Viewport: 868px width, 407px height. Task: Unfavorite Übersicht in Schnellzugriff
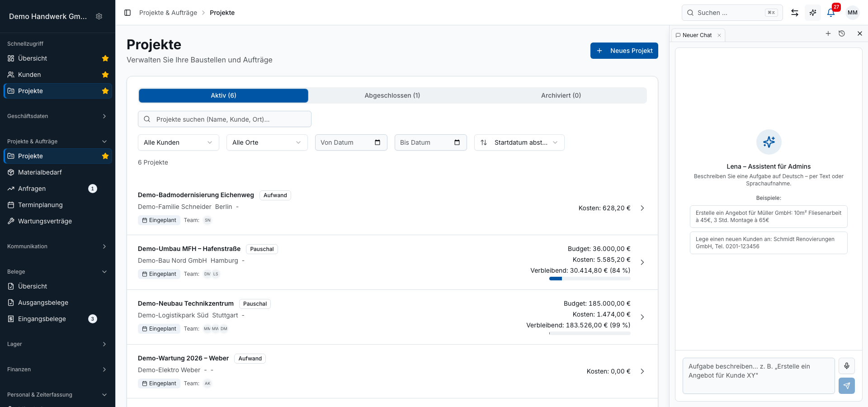tap(105, 58)
